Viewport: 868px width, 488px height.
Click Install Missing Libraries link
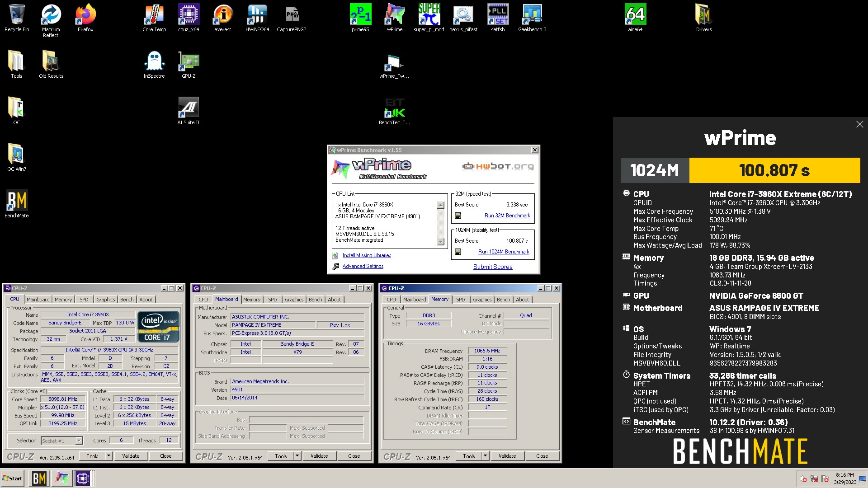(367, 255)
